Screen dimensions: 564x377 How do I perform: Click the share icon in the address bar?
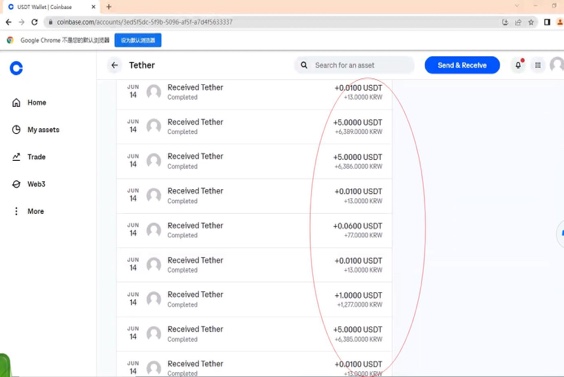point(518,22)
